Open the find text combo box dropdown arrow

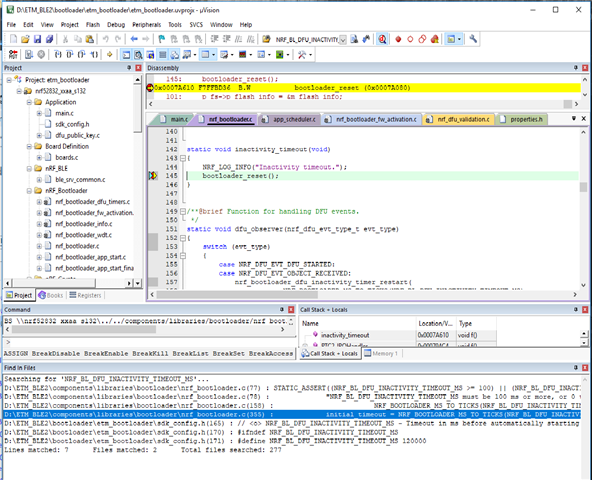[342, 40]
